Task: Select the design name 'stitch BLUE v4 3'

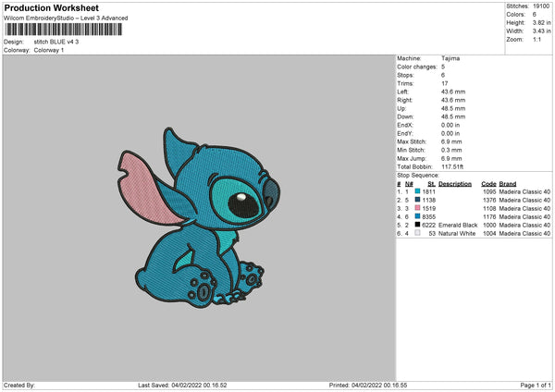Action: pyautogui.click(x=56, y=42)
